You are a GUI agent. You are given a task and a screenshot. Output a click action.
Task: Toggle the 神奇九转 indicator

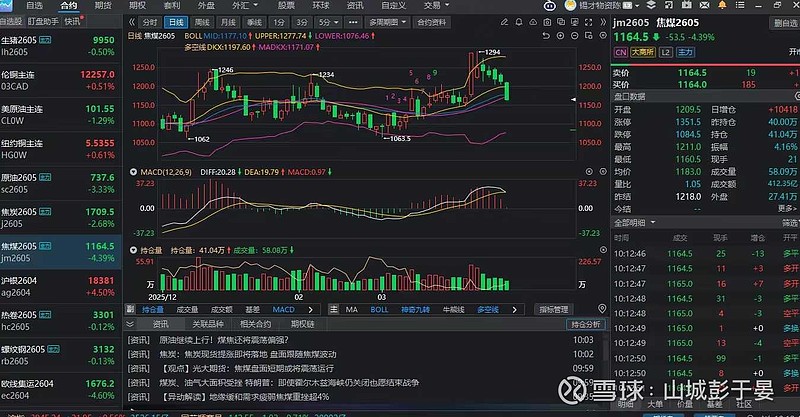click(x=415, y=309)
